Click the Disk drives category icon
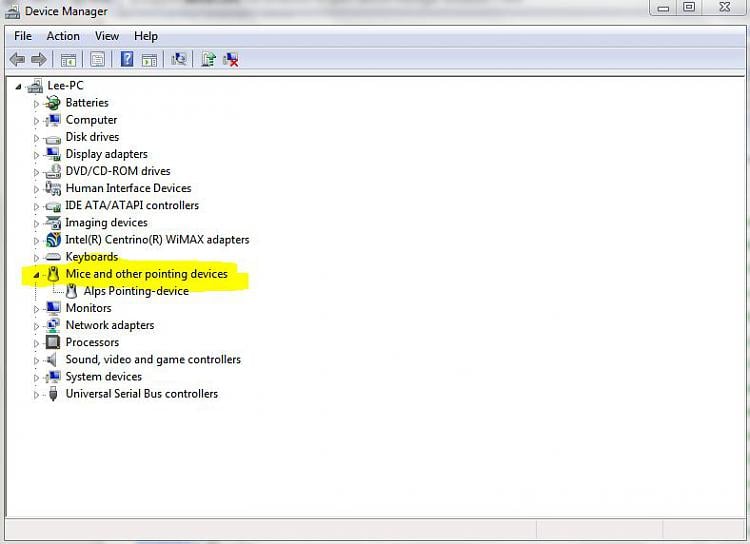Viewport: 750px width, 544px height. (53, 138)
